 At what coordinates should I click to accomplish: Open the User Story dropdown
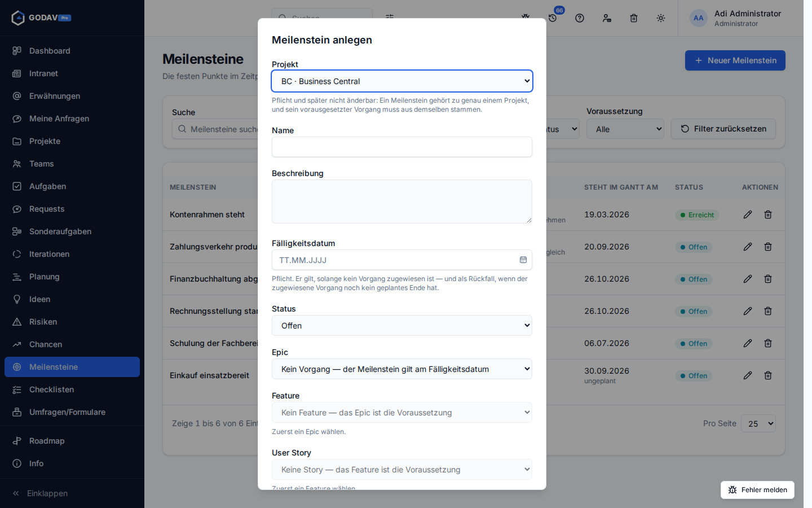pyautogui.click(x=402, y=470)
